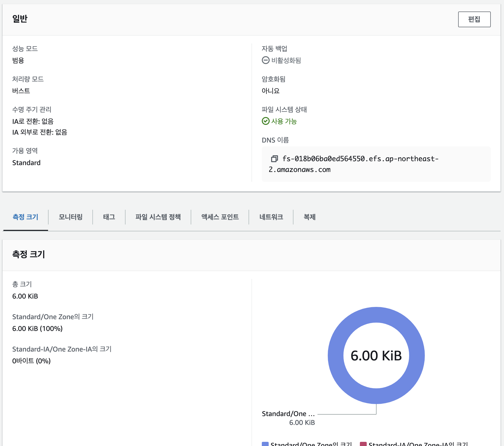
Task: Click the red Standard-IA legend swatch
Action: 363,444
